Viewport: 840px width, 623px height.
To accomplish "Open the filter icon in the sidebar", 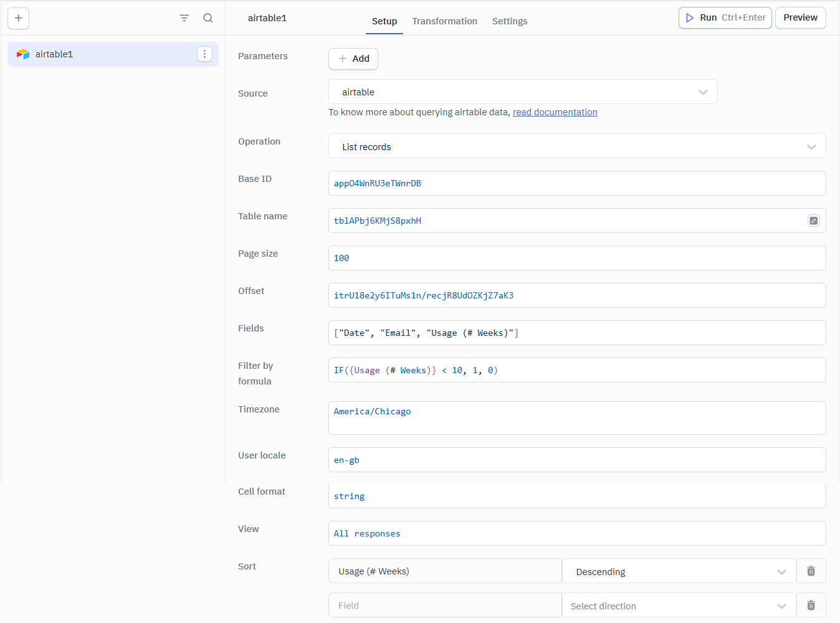I will coord(184,17).
